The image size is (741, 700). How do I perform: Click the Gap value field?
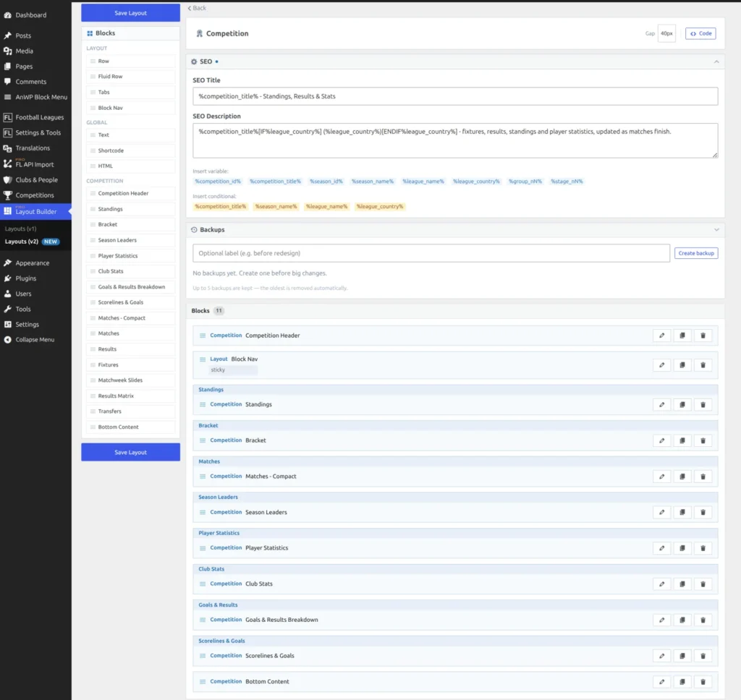pyautogui.click(x=666, y=33)
